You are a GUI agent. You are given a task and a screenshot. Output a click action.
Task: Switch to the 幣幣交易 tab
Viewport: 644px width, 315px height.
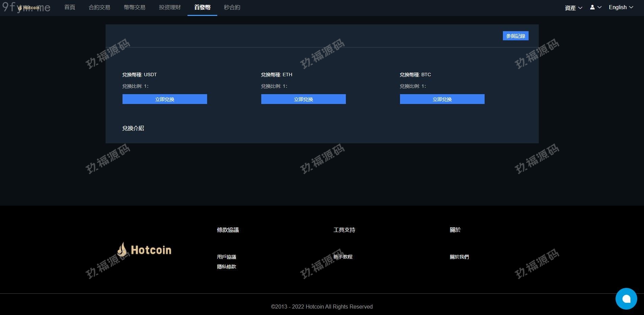coord(134,7)
